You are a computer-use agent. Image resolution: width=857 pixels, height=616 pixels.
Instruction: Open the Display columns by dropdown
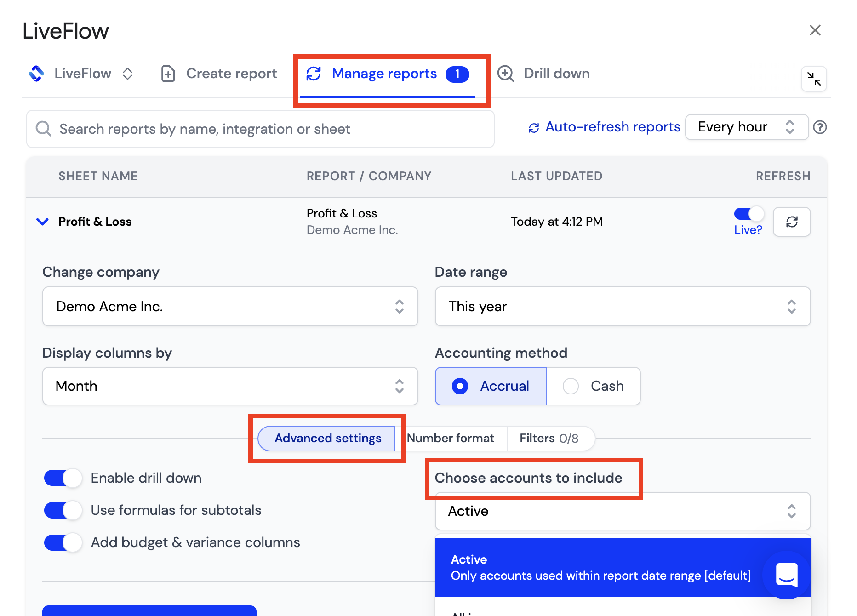(230, 386)
